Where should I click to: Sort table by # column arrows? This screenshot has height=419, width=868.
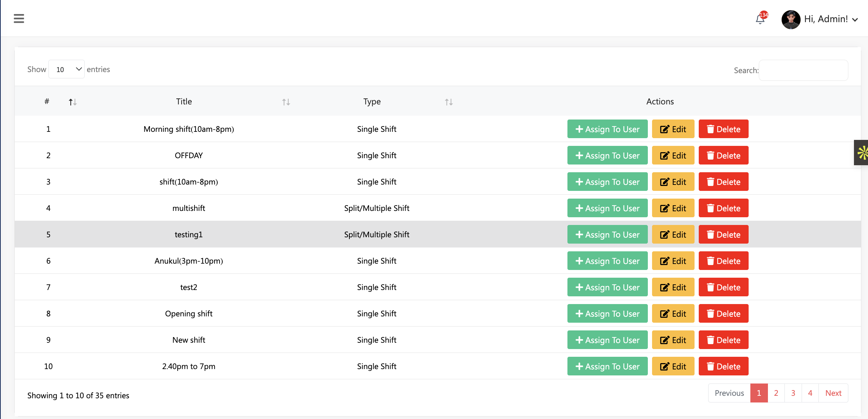(x=72, y=102)
